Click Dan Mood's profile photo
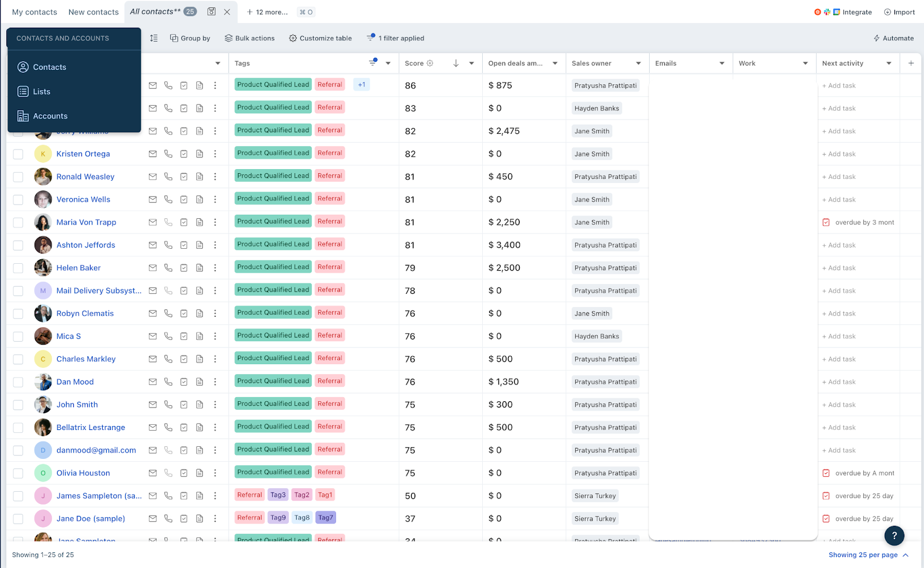Screen dimensions: 924x568 [x=43, y=382]
